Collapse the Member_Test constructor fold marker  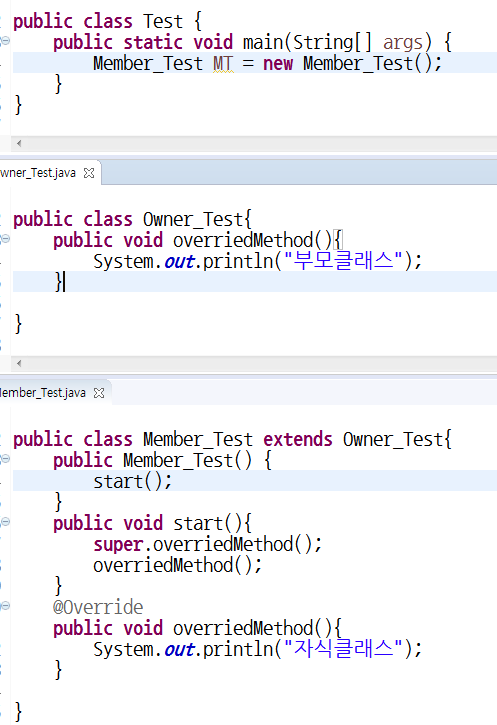tap(5, 458)
